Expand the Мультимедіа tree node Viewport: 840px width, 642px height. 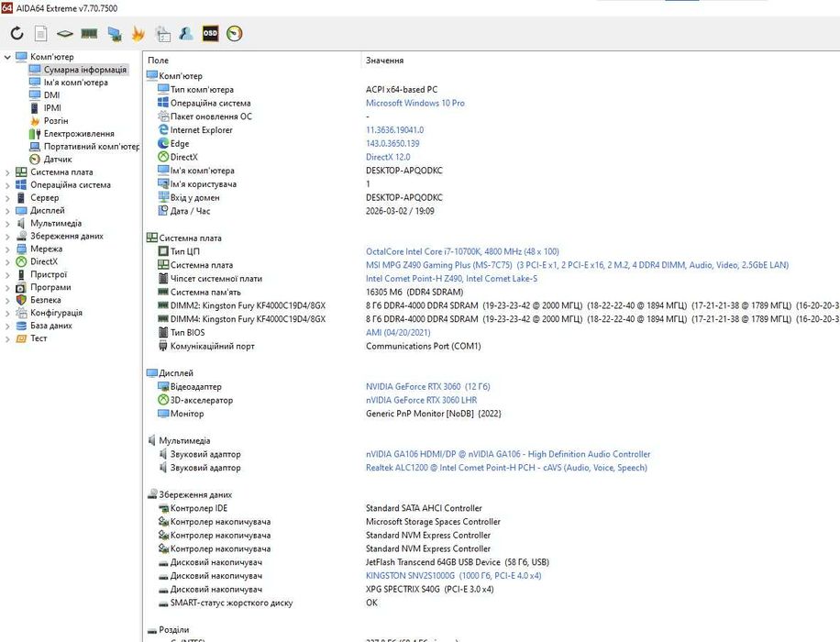click(7, 224)
